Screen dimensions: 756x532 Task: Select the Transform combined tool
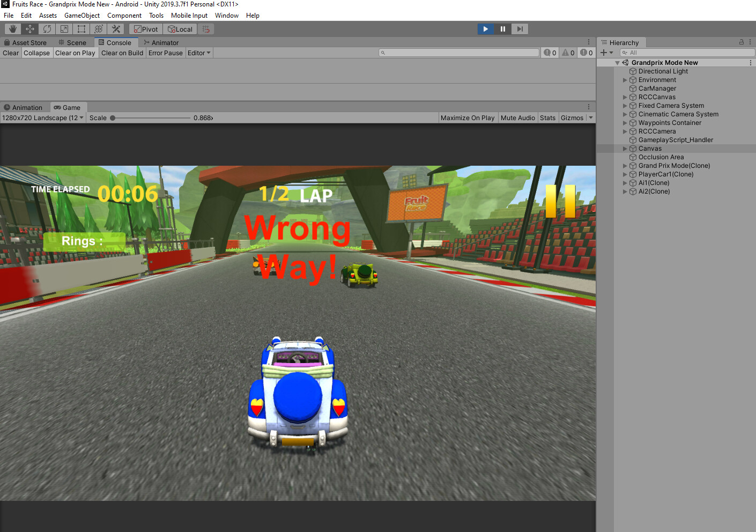click(98, 29)
